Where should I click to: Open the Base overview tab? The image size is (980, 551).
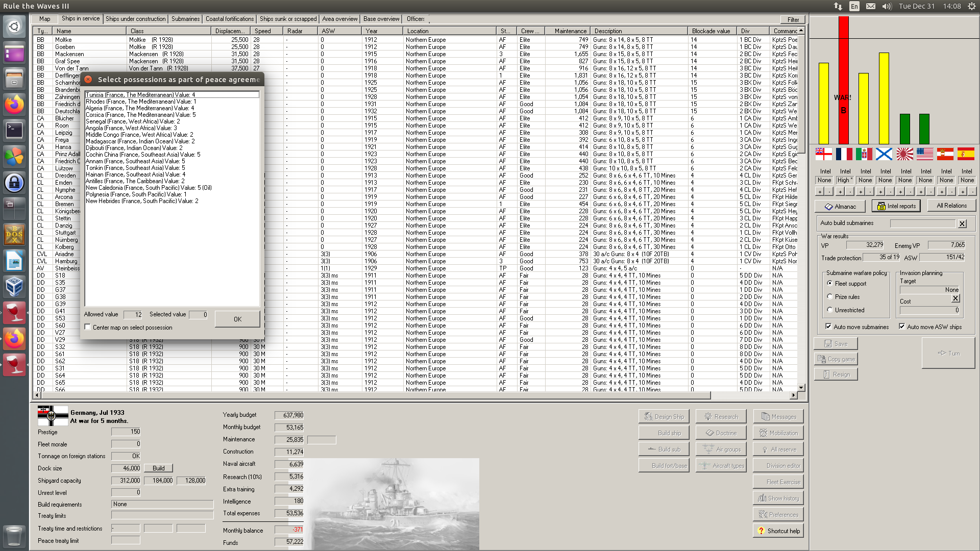coord(381,19)
